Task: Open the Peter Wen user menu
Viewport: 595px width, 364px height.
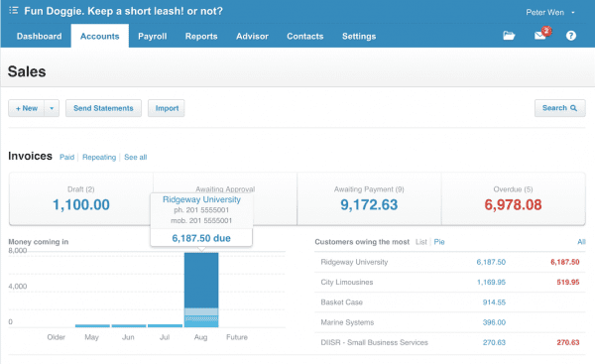Action: (x=549, y=13)
